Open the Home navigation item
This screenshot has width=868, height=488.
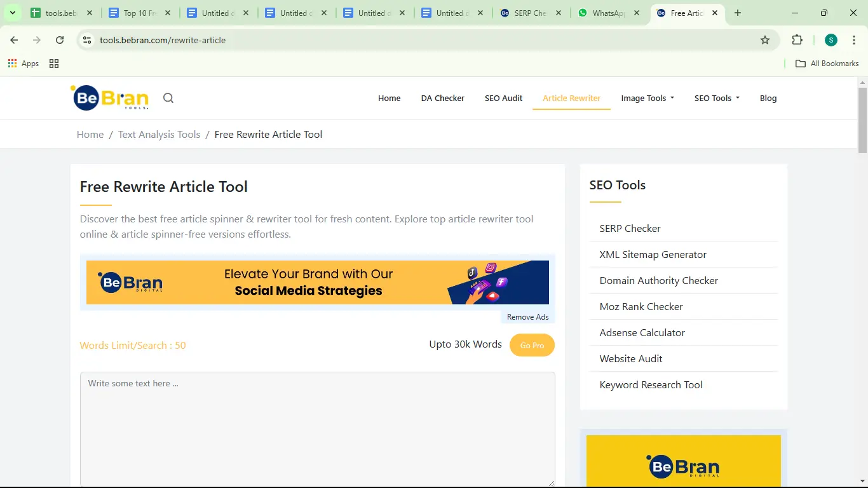click(389, 98)
